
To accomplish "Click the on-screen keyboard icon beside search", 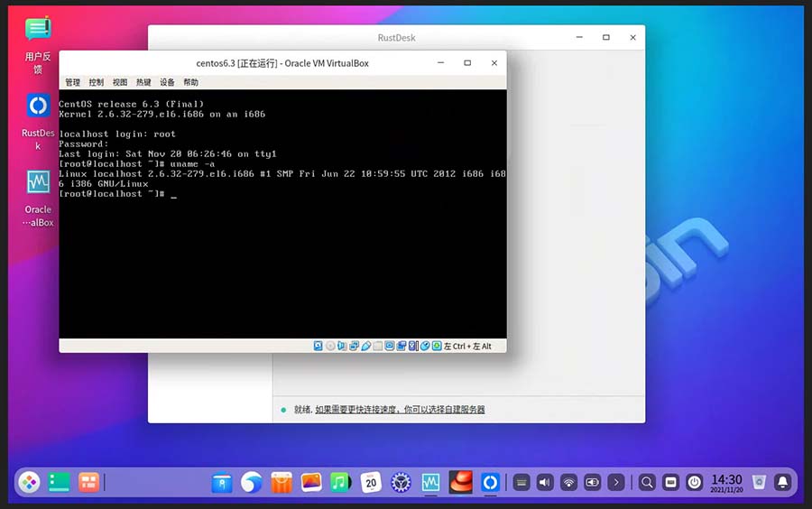I will click(x=670, y=483).
